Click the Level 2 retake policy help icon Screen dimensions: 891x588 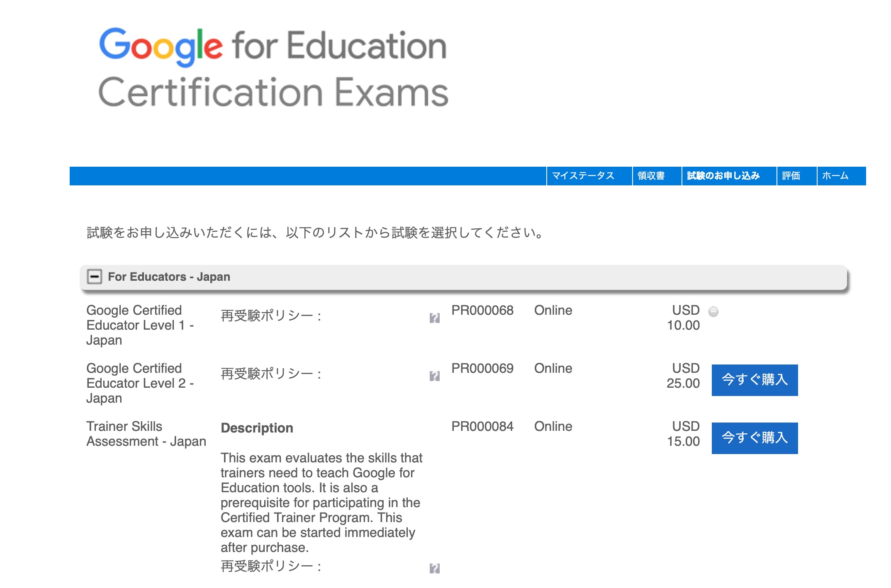click(x=434, y=376)
